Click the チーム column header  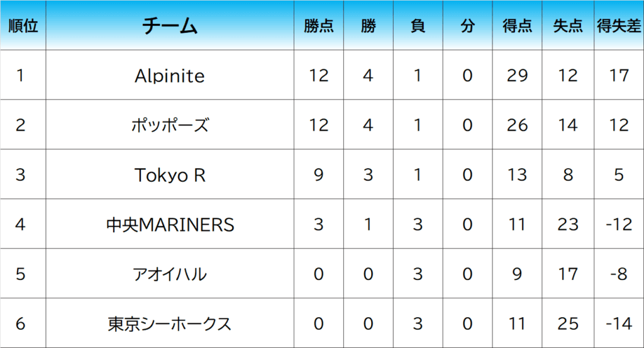coord(170,26)
